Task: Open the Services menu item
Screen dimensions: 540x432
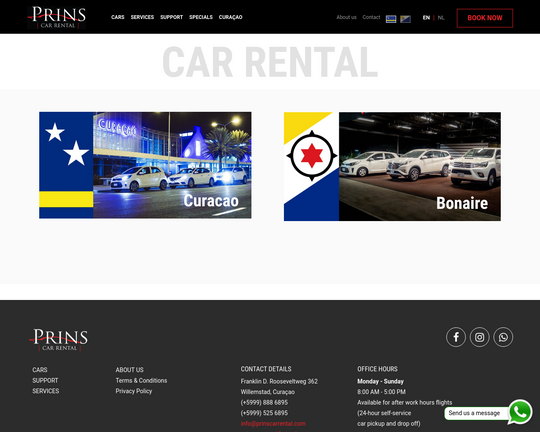Action: [x=142, y=17]
